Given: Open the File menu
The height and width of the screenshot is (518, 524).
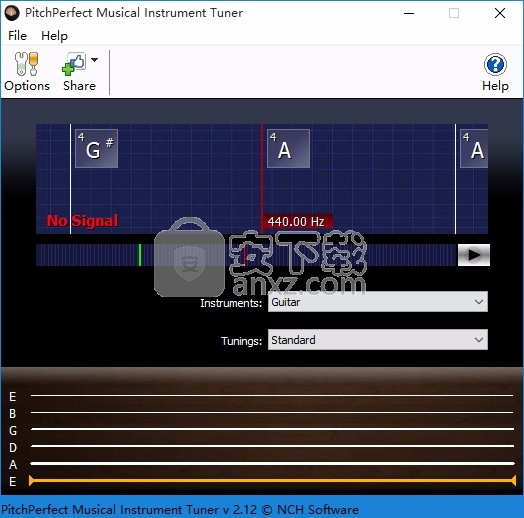Looking at the screenshot, I should (x=17, y=35).
